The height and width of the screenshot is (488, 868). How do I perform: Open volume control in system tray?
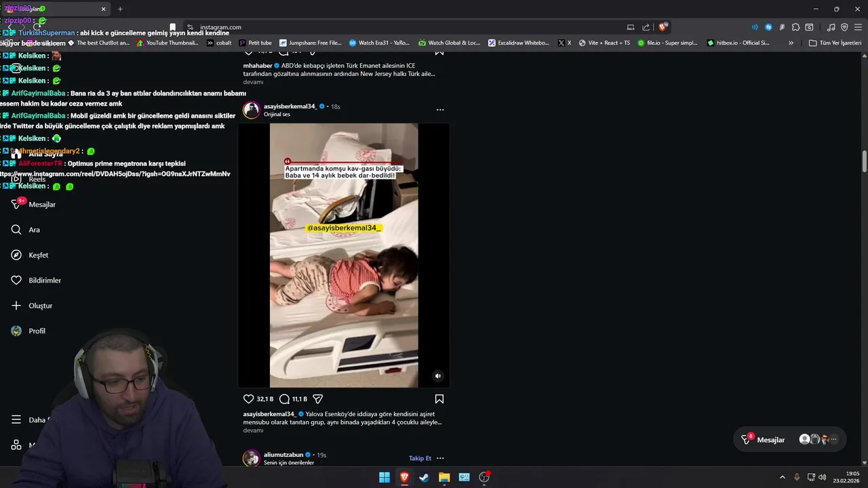pos(823,477)
